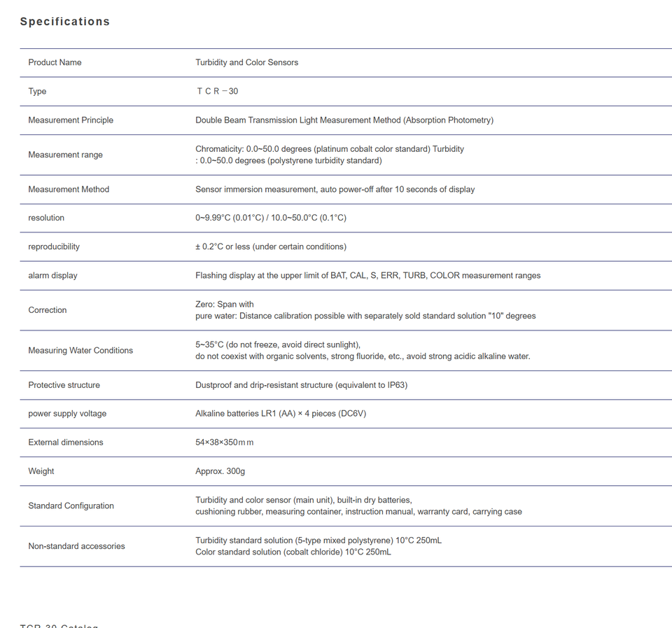Select the Non-standard accessories label
The image size is (672, 628).
click(x=77, y=546)
